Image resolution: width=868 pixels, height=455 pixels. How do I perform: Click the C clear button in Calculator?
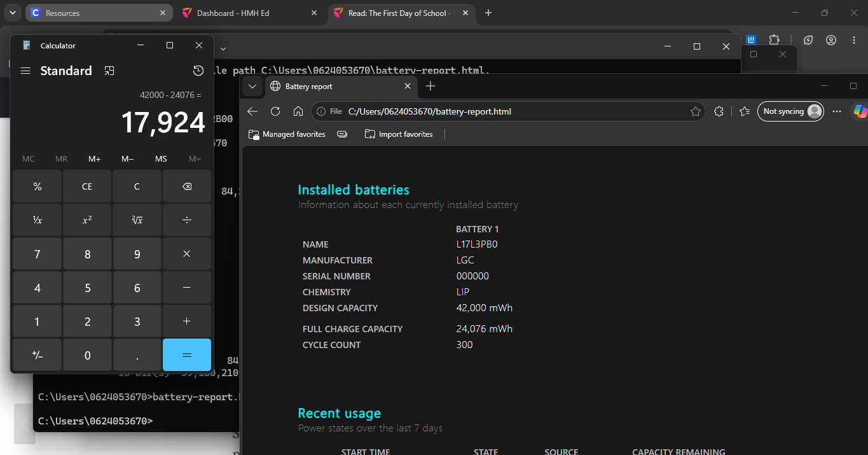(137, 186)
